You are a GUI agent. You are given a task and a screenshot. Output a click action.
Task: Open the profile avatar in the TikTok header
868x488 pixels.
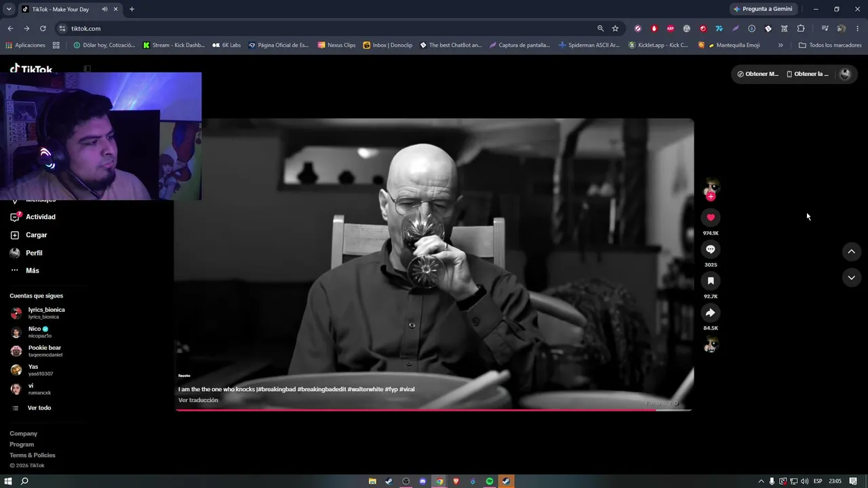tap(845, 74)
